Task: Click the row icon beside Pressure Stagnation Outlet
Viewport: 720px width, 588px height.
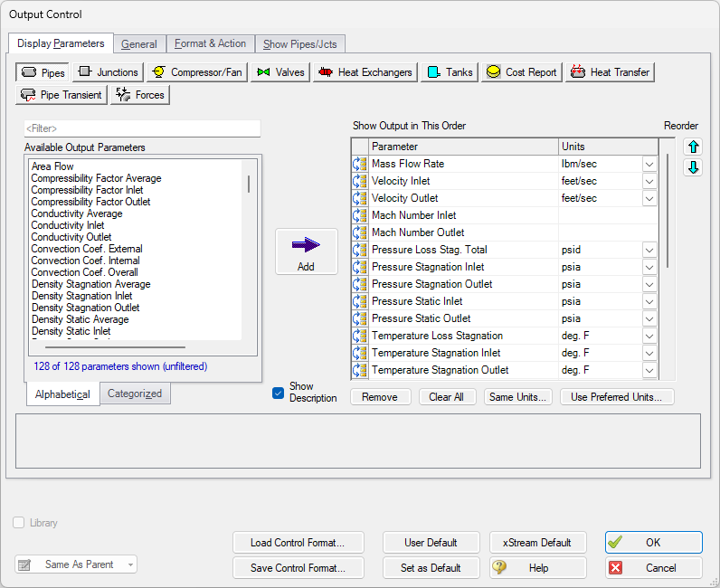Action: coord(359,284)
